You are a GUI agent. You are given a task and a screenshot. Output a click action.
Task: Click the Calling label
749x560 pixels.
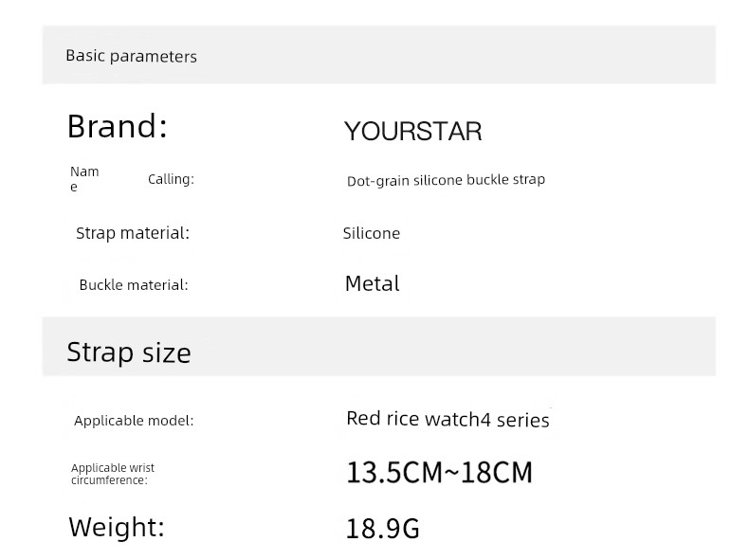171,179
